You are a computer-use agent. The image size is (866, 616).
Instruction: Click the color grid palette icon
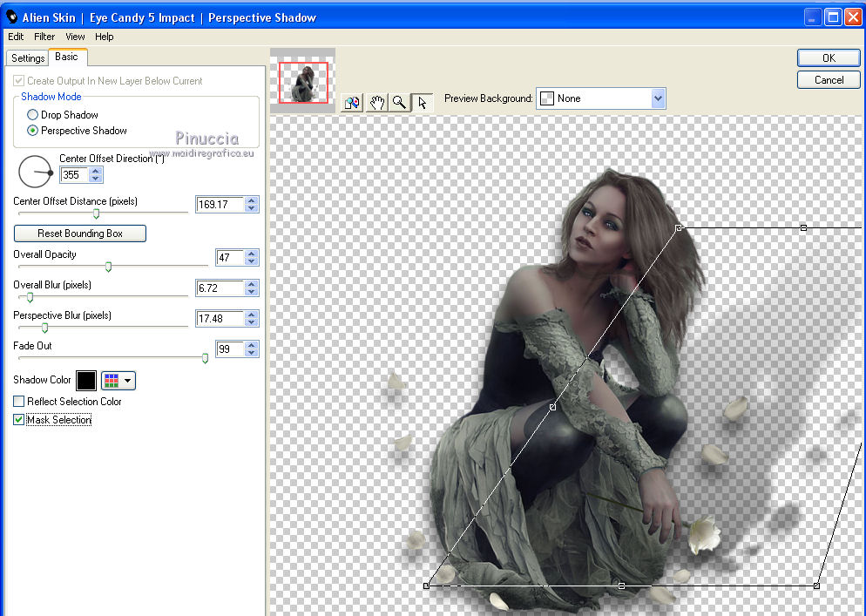(112, 380)
